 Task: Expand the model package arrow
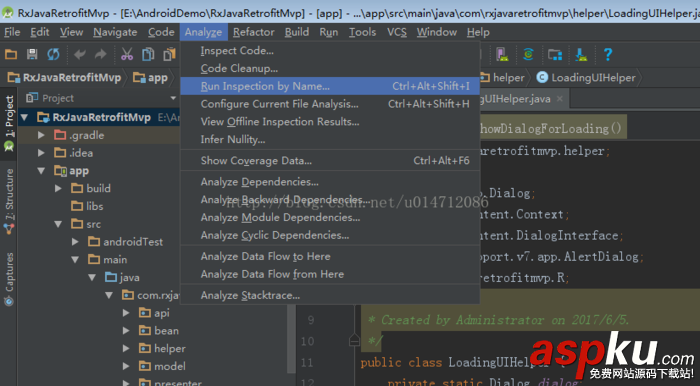[126, 366]
